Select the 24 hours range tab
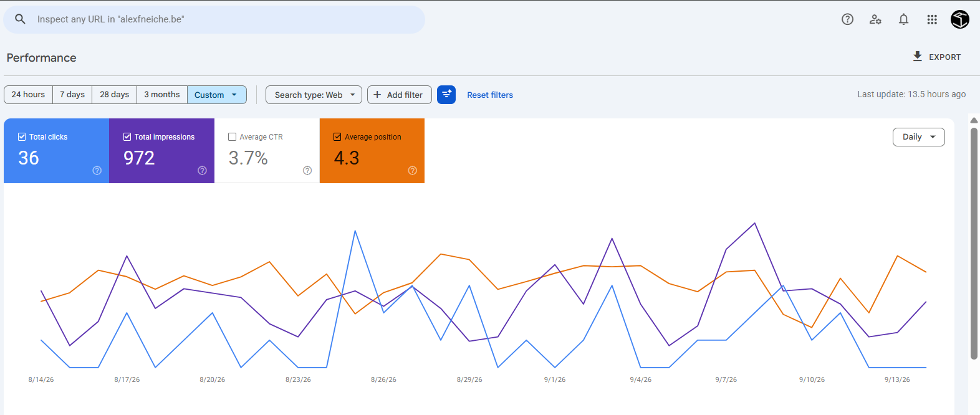This screenshot has height=415, width=980. pyautogui.click(x=28, y=95)
